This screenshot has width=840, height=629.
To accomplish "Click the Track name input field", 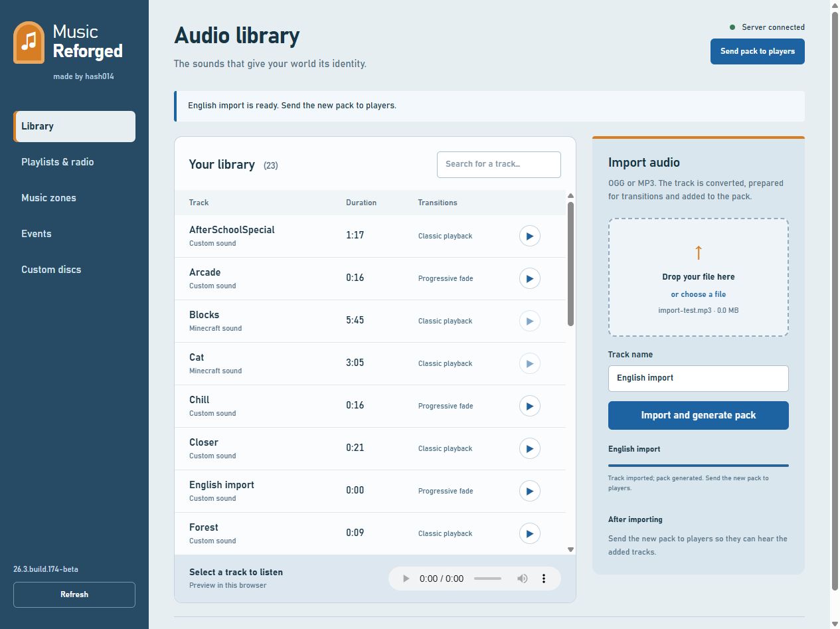I will click(698, 378).
